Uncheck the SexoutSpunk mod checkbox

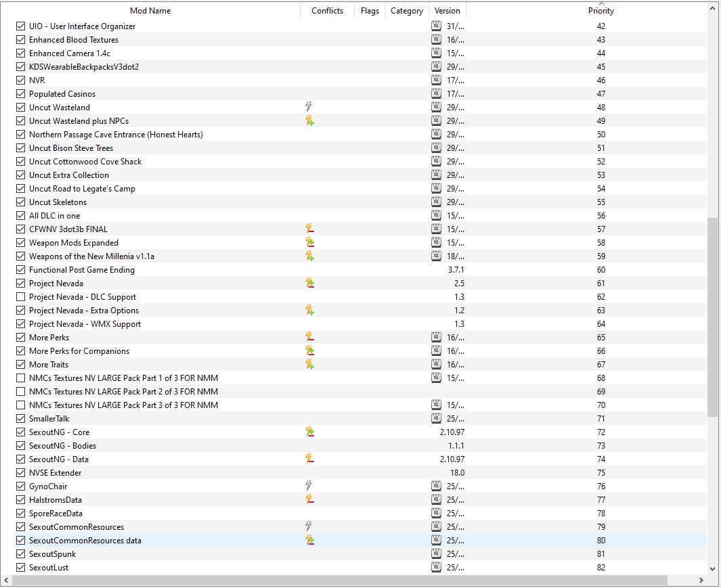point(21,554)
